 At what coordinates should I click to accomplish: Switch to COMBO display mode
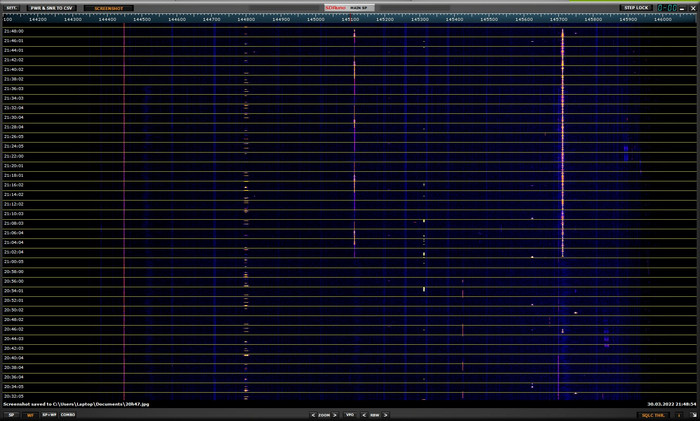pyautogui.click(x=68, y=415)
